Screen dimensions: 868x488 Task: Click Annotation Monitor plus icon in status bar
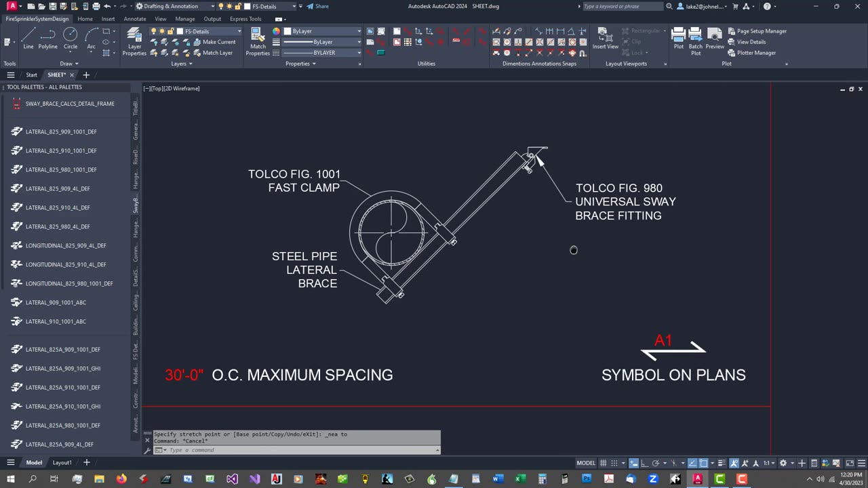click(x=802, y=463)
